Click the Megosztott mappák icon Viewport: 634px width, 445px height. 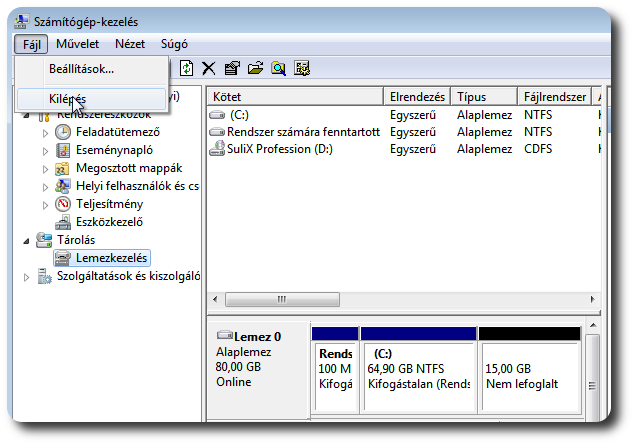(x=63, y=168)
